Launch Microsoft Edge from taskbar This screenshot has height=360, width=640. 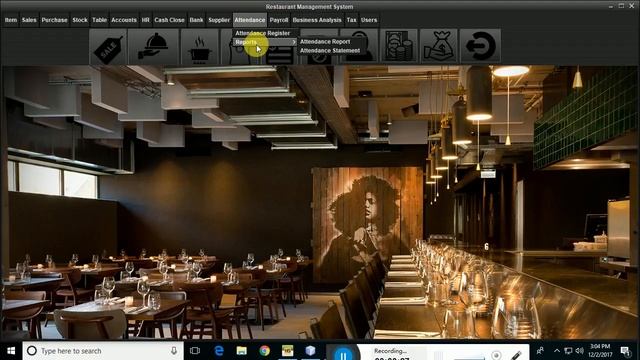(x=219, y=351)
